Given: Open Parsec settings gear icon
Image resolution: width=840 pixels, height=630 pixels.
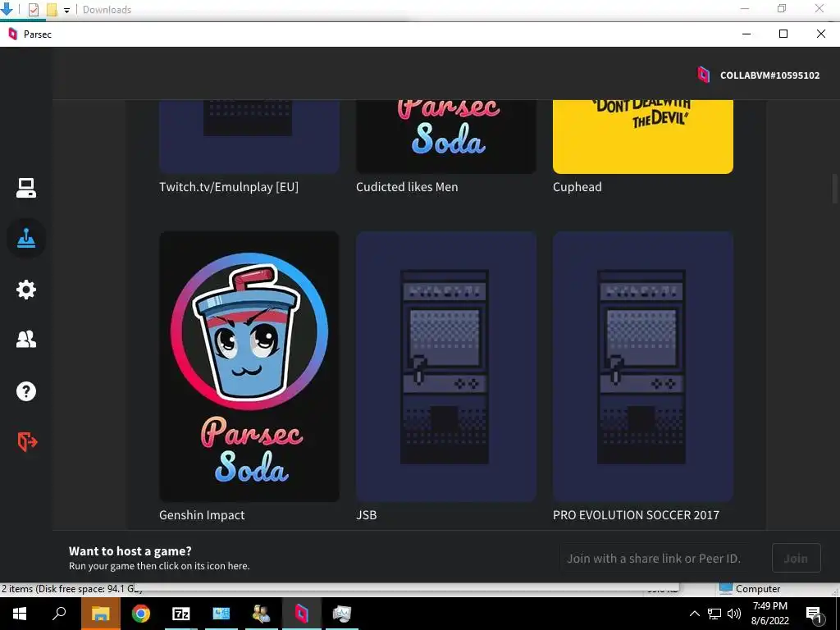Looking at the screenshot, I should point(25,290).
